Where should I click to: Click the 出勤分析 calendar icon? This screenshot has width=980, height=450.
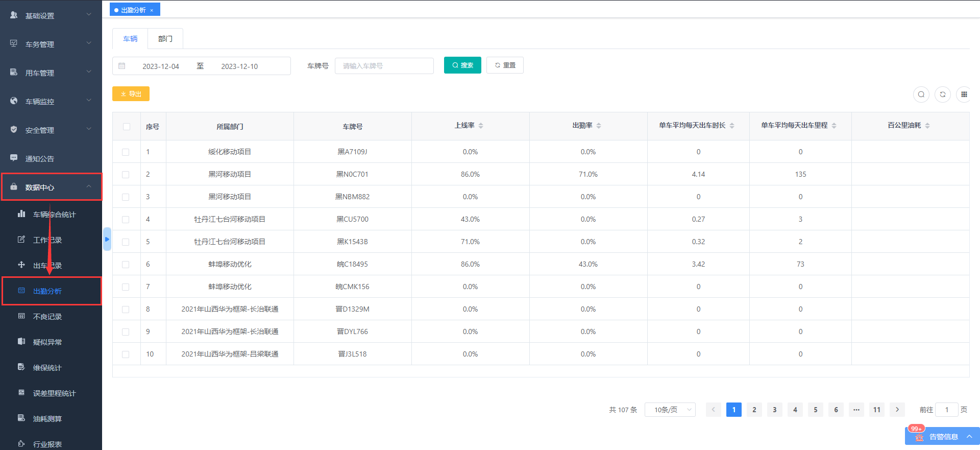click(21, 291)
